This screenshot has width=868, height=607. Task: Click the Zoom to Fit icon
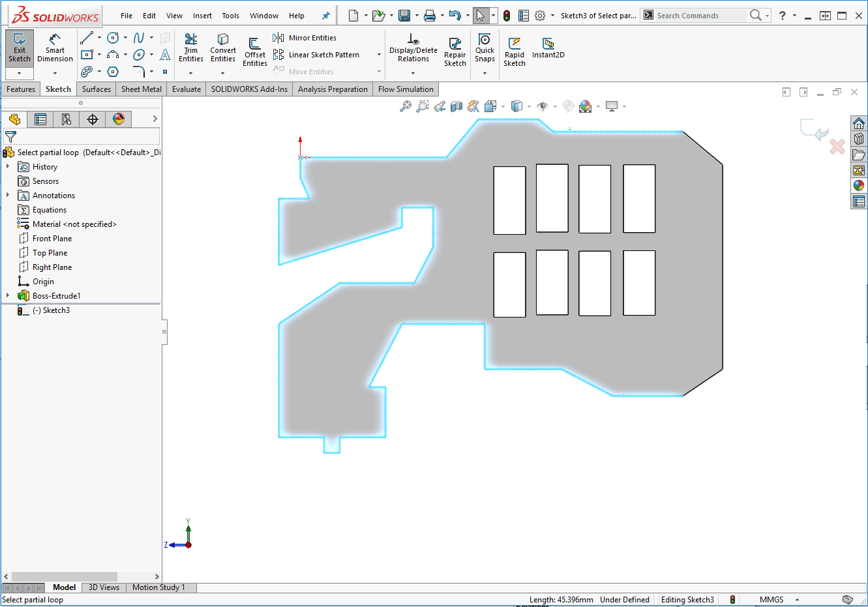point(406,106)
